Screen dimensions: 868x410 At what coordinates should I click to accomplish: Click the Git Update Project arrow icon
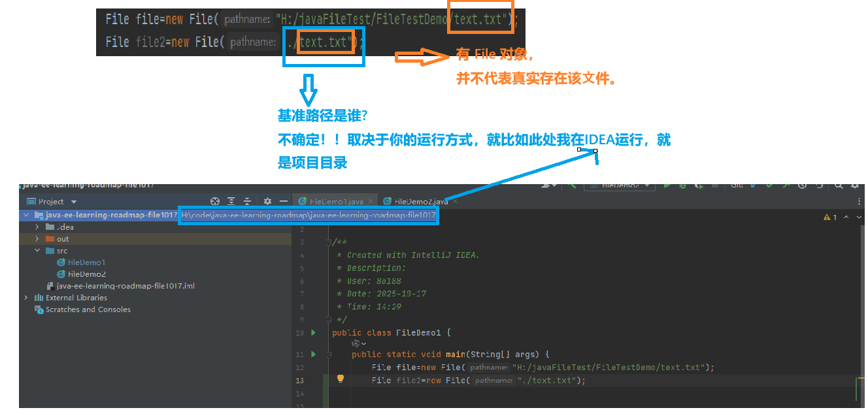(753, 185)
